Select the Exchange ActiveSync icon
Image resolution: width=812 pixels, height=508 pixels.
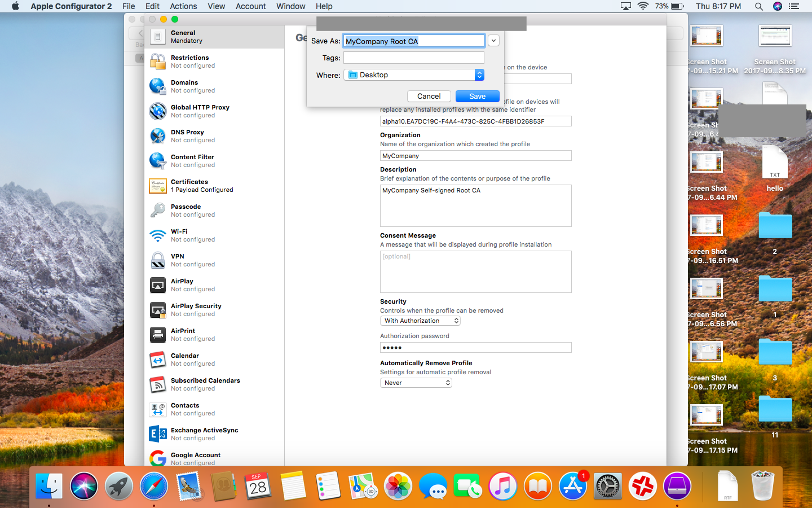[x=158, y=434]
